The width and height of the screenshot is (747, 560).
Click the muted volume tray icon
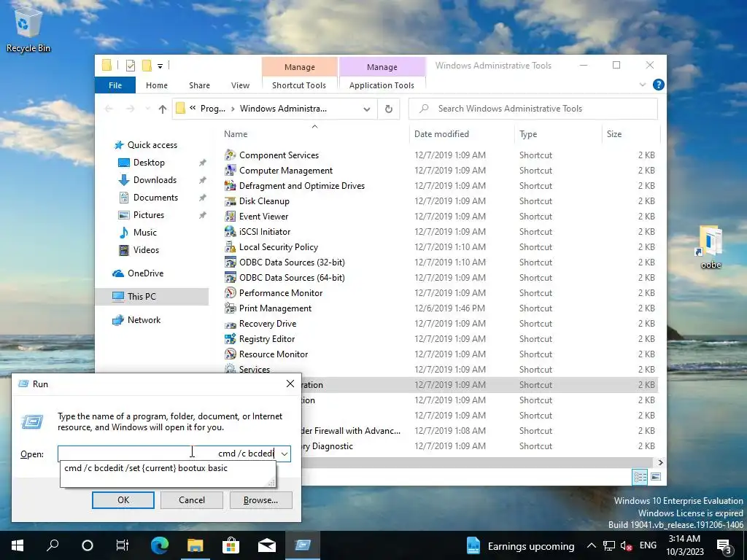627,545
